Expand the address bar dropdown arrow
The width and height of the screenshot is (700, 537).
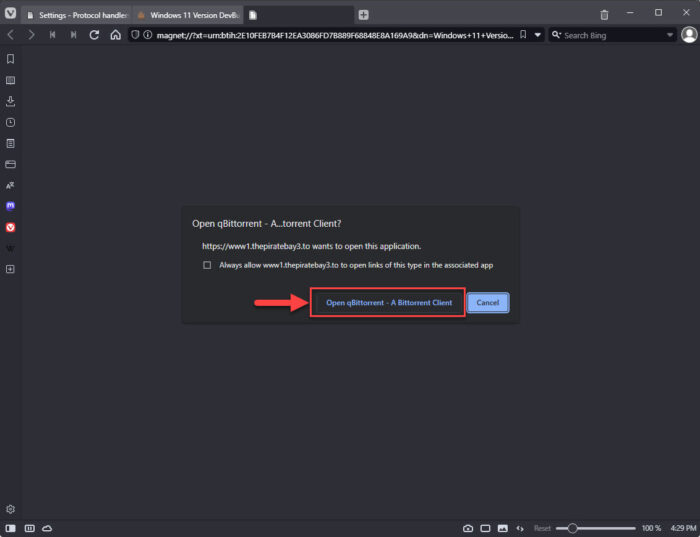point(538,35)
